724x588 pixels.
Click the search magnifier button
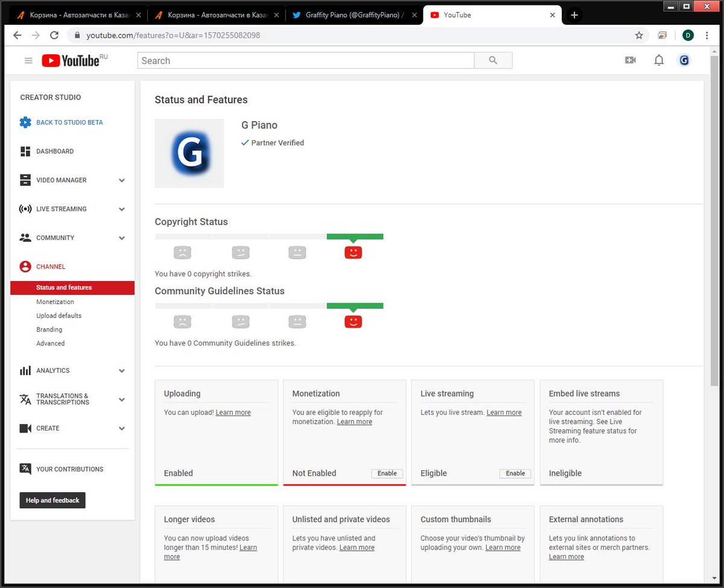click(493, 60)
